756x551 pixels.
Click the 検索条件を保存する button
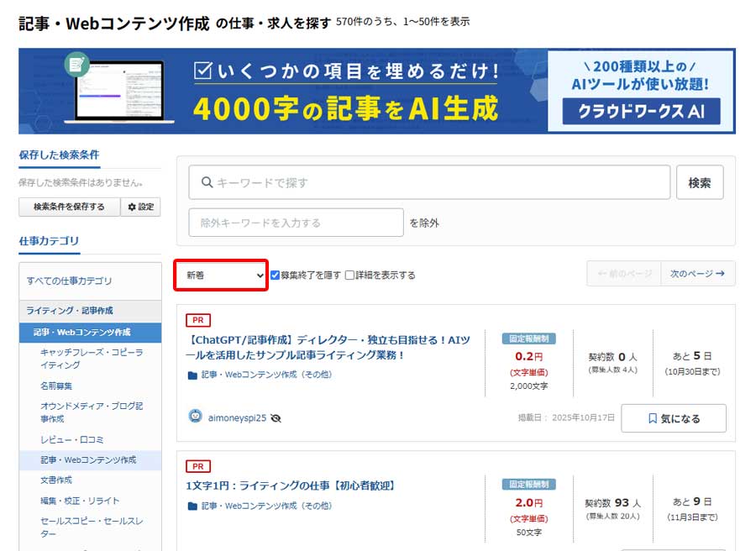[69, 207]
